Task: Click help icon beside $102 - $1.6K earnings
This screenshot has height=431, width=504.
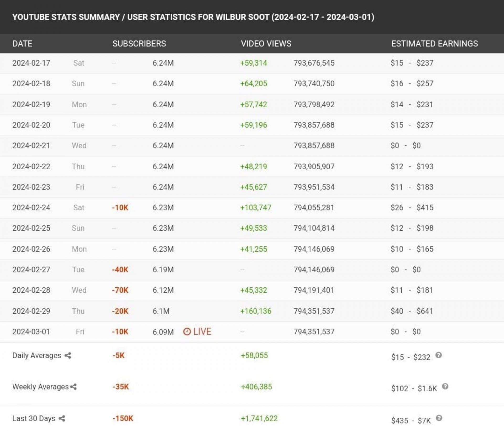Action: (x=445, y=386)
